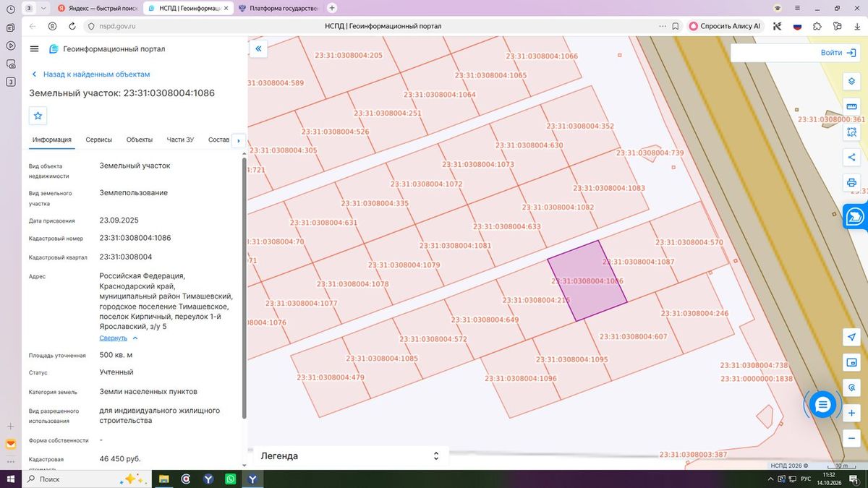Center map on my location

[x=851, y=338]
